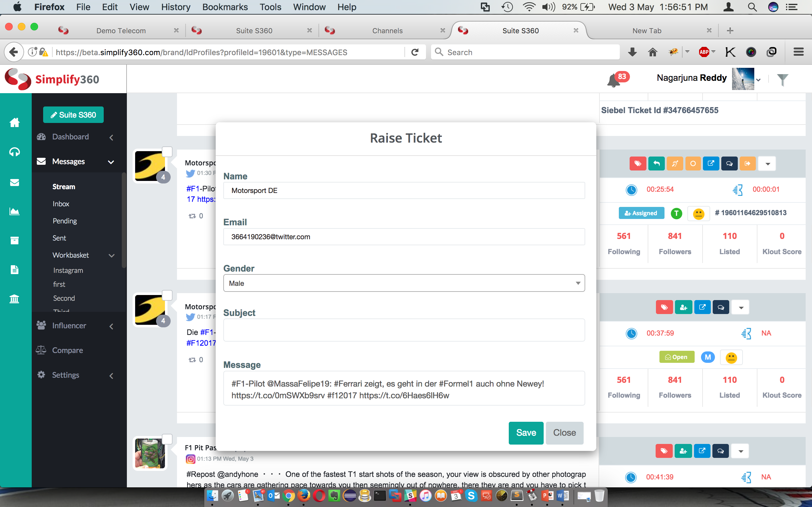812x507 pixels.
Task: Open the Bookmarks menu
Action: [225, 7]
